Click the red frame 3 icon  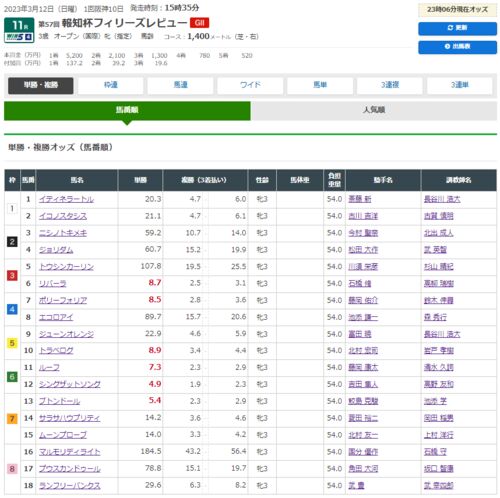tap(12, 275)
